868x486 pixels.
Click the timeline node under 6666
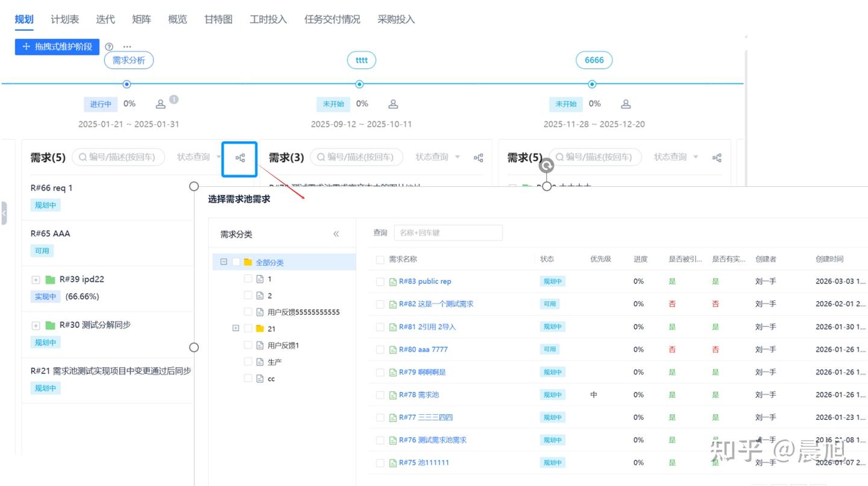[592, 84]
